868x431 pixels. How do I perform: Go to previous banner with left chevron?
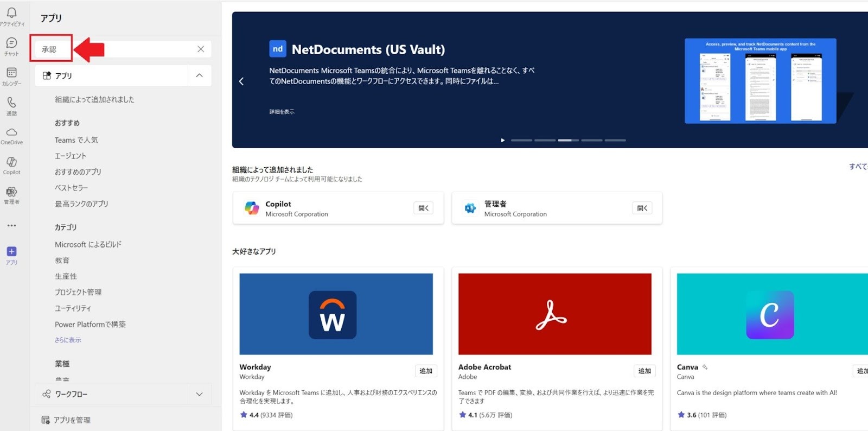(241, 81)
